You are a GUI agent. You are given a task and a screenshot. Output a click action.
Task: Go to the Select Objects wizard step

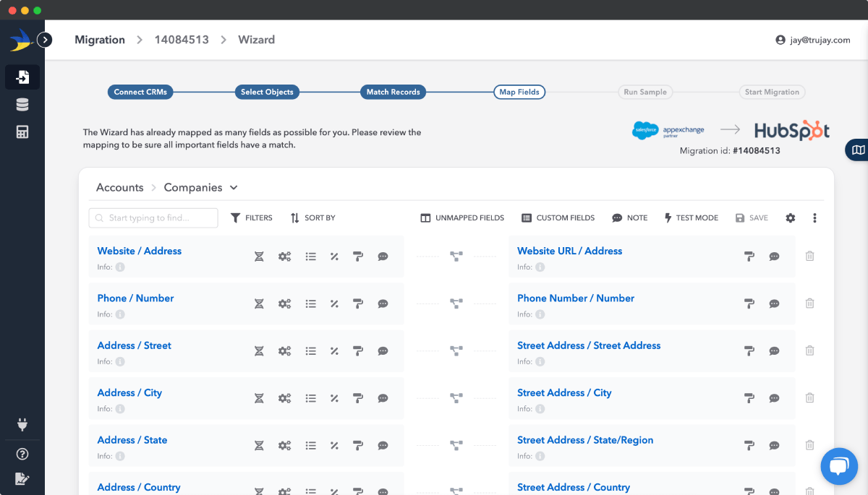pos(267,92)
